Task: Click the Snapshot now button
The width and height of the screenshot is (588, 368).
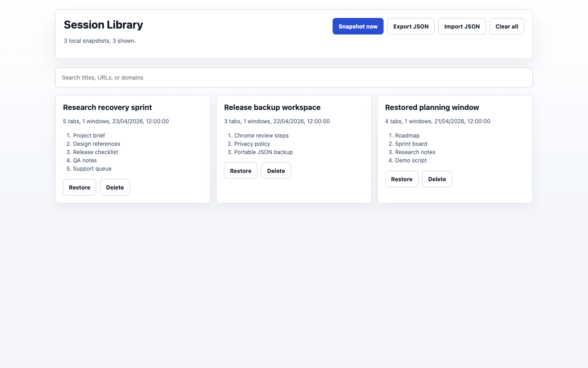Action: pyautogui.click(x=358, y=26)
